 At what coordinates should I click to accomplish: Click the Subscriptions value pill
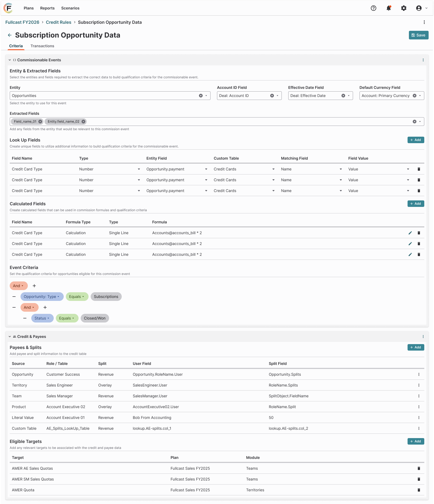pyautogui.click(x=106, y=297)
